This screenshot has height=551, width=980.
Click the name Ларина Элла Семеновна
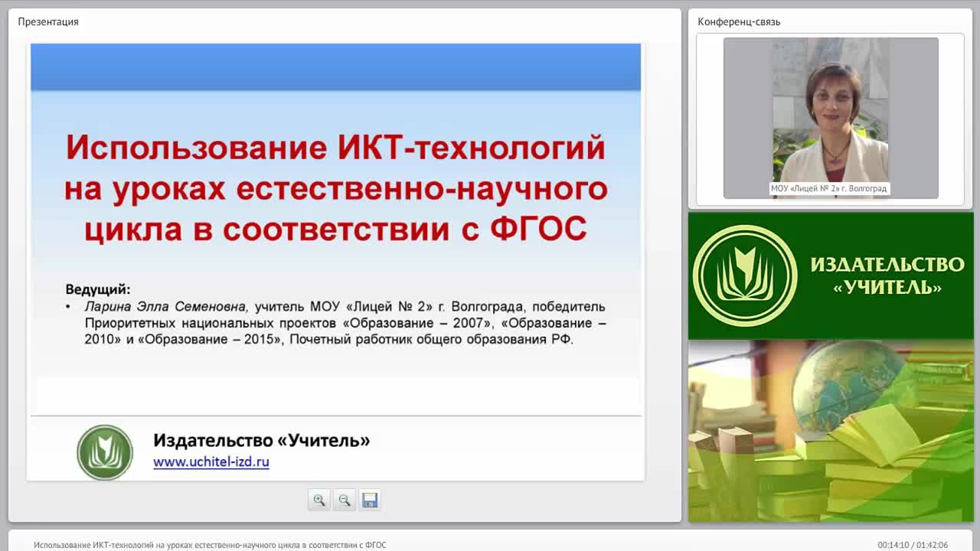point(166,306)
